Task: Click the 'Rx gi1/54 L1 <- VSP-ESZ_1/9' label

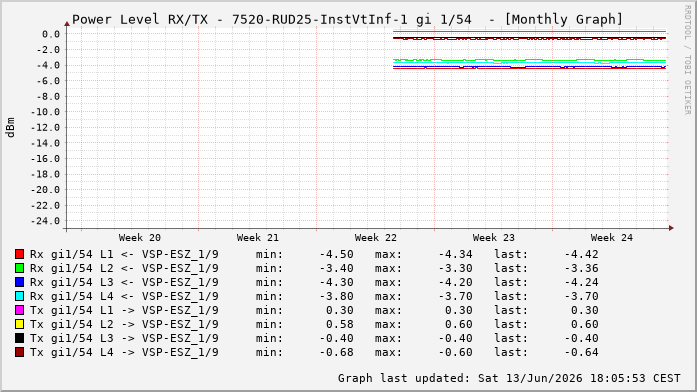Action: coord(124,255)
